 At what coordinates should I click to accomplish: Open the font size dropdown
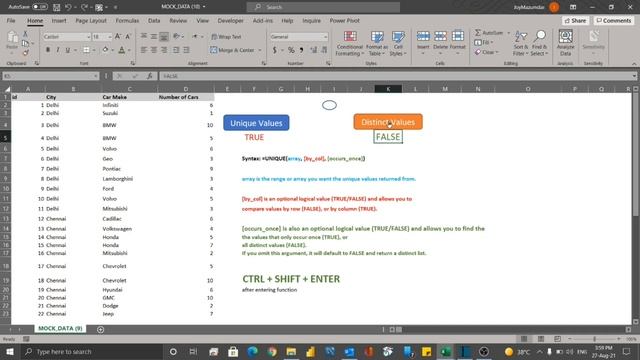pos(109,37)
